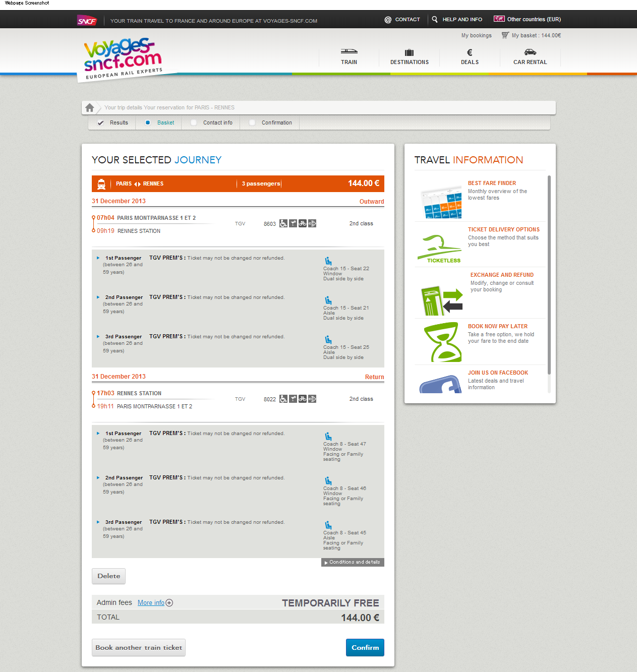
Task: Click Travel Information scrollbar
Action: pyautogui.click(x=549, y=275)
